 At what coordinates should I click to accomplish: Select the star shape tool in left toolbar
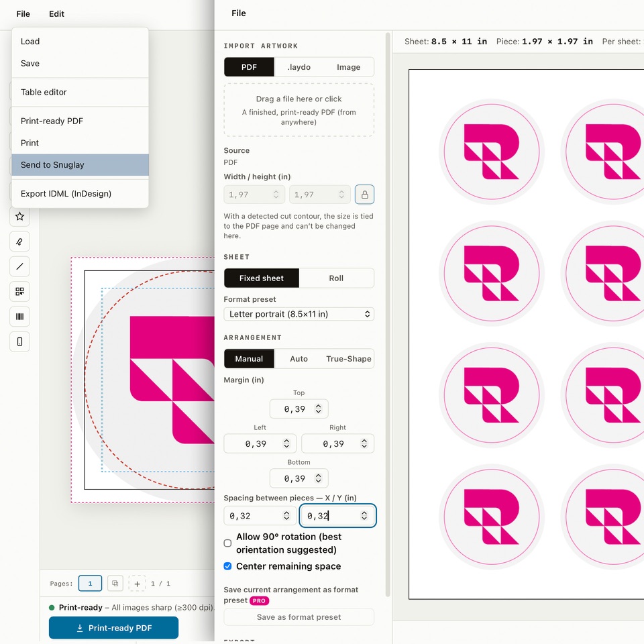(19, 217)
